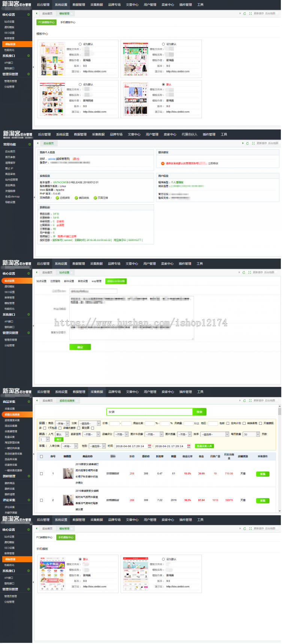Click 立即修改 link in 提示建议 box
The image size is (282, 644).
tap(213, 164)
